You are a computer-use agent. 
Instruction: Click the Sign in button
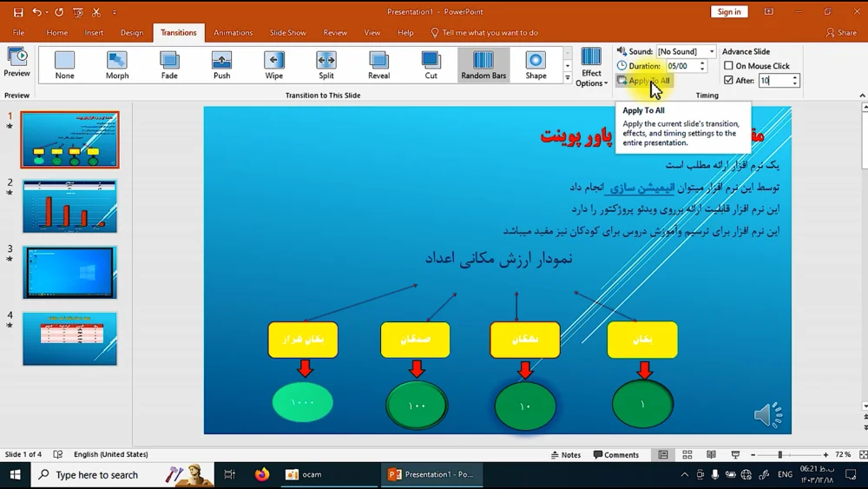coord(729,11)
